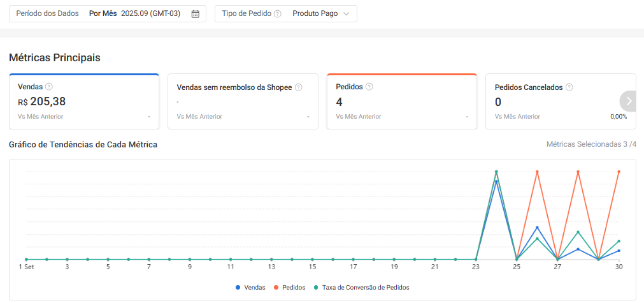
Task: Click the Pedidos data point on day 30
Action: tap(619, 172)
